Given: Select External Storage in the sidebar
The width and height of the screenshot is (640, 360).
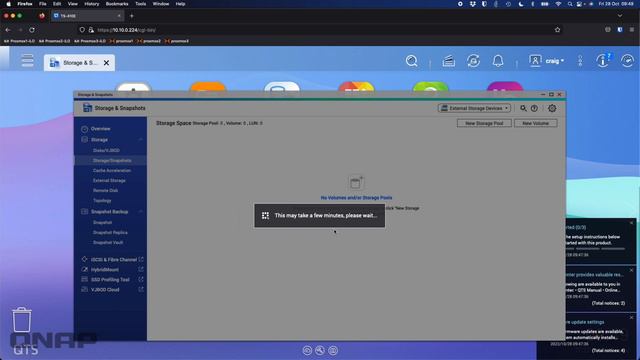Looking at the screenshot, I should 109,180.
